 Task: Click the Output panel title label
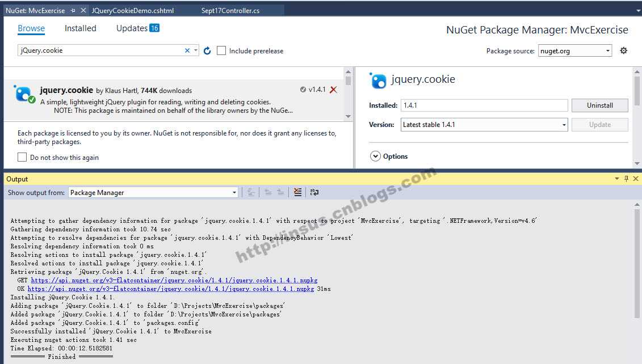17,179
